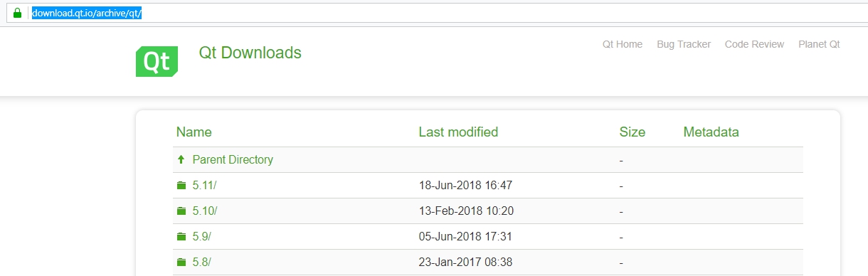868x276 pixels.
Task: Open the 5.8/ directory link
Action: point(202,262)
